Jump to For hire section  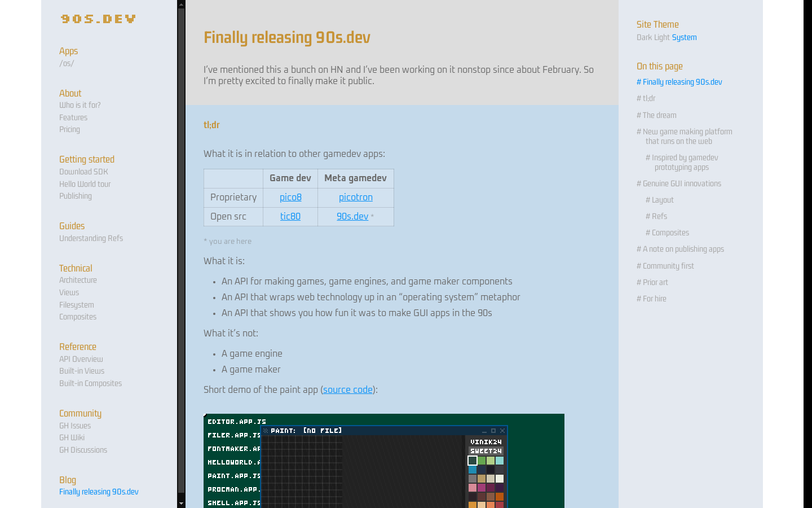pyautogui.click(x=651, y=299)
